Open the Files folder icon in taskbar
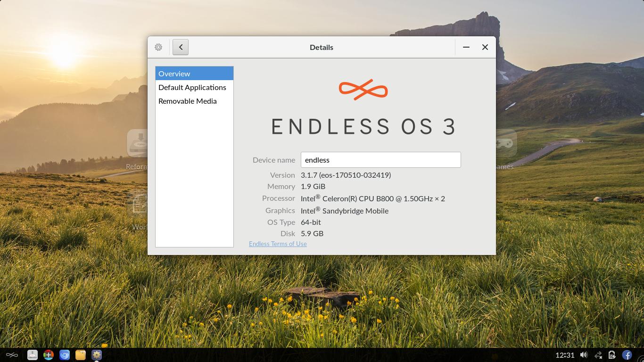 [x=80, y=355]
